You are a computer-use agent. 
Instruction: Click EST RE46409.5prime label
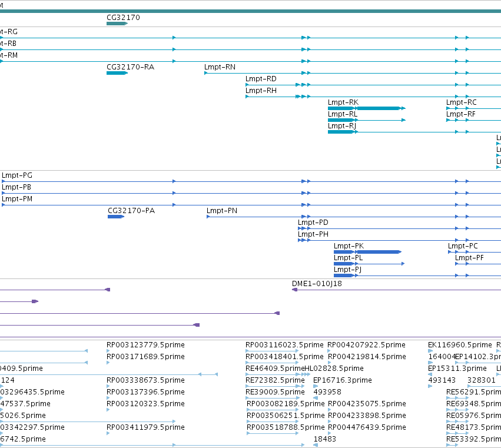(275, 369)
